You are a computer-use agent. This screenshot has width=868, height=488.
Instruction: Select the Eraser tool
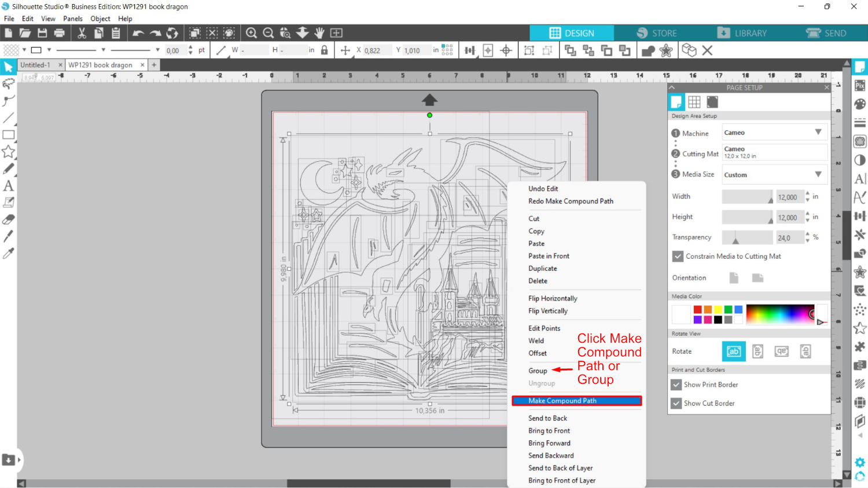(x=8, y=219)
